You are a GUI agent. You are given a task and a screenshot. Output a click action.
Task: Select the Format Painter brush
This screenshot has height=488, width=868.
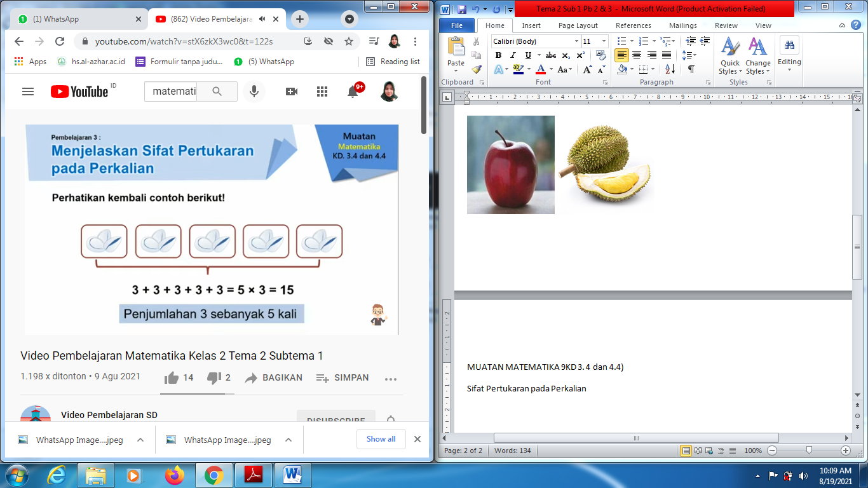point(477,69)
